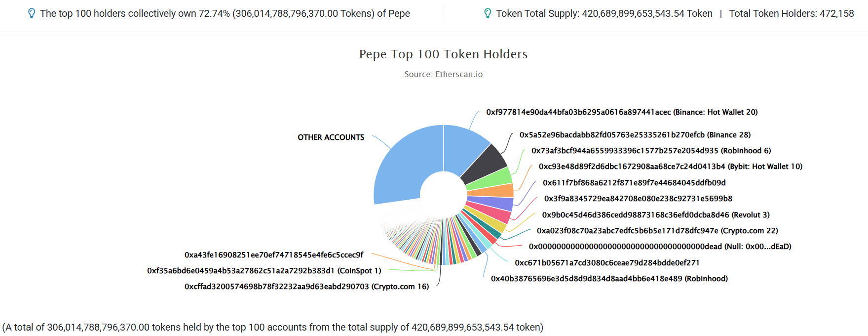Click the Crypto.com 16 address label

[x=306, y=287]
